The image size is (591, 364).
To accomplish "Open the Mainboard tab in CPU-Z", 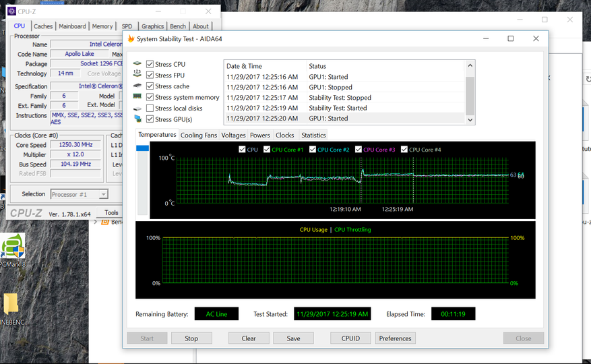I will [72, 26].
